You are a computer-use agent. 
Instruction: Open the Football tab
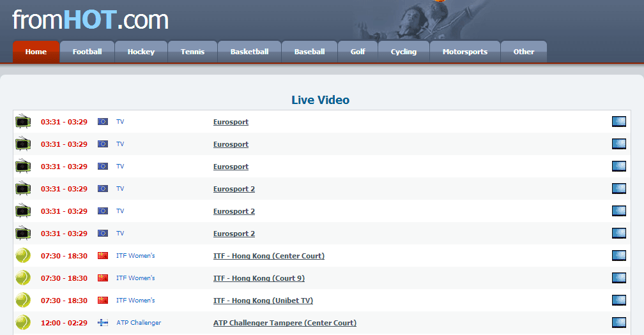click(87, 52)
